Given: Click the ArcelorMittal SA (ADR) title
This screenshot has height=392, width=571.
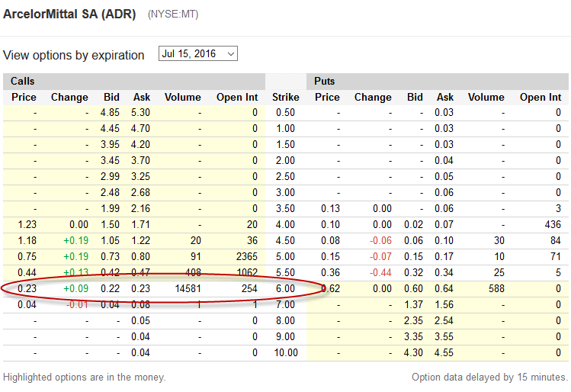Looking at the screenshot, I should pos(69,14).
